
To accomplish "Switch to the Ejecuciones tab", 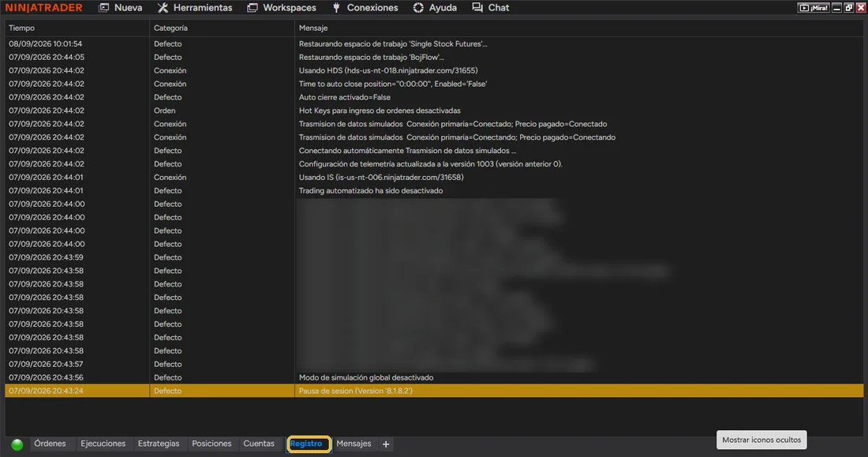I will click(x=103, y=444).
